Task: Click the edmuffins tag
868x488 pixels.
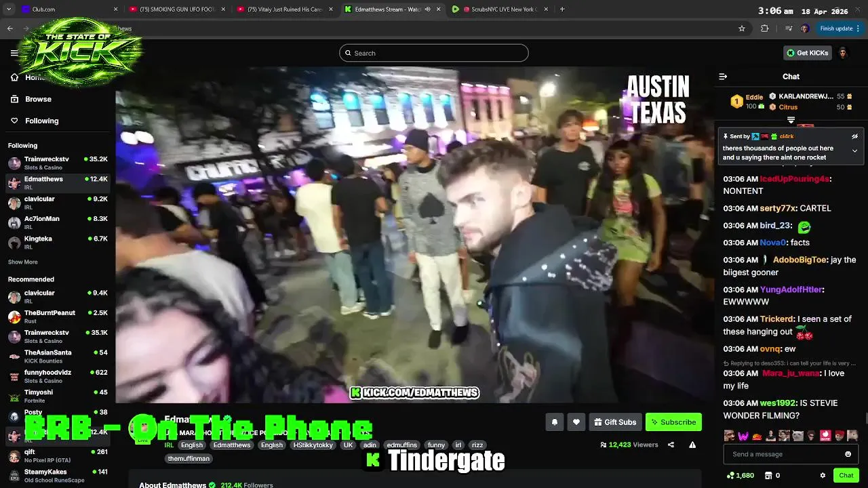Action: pyautogui.click(x=401, y=445)
